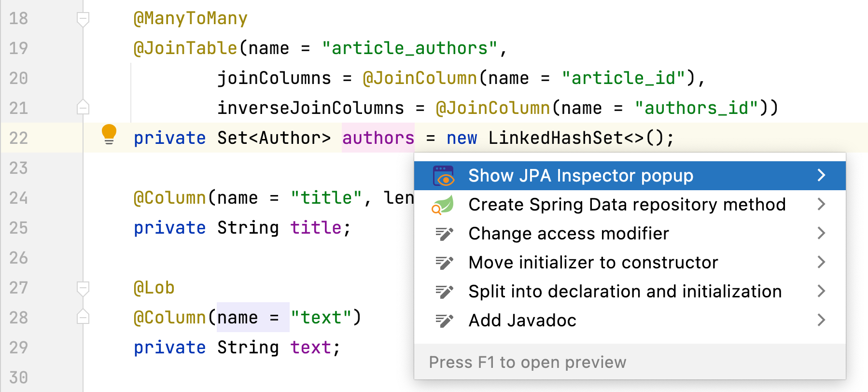
Task: Click the Spring Data leaf icon
Action: pos(443,205)
